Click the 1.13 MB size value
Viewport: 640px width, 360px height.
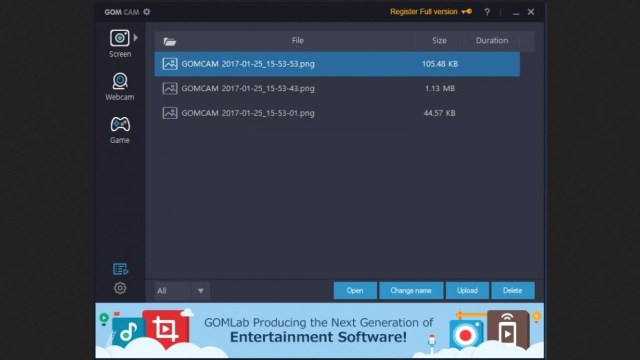click(440, 88)
